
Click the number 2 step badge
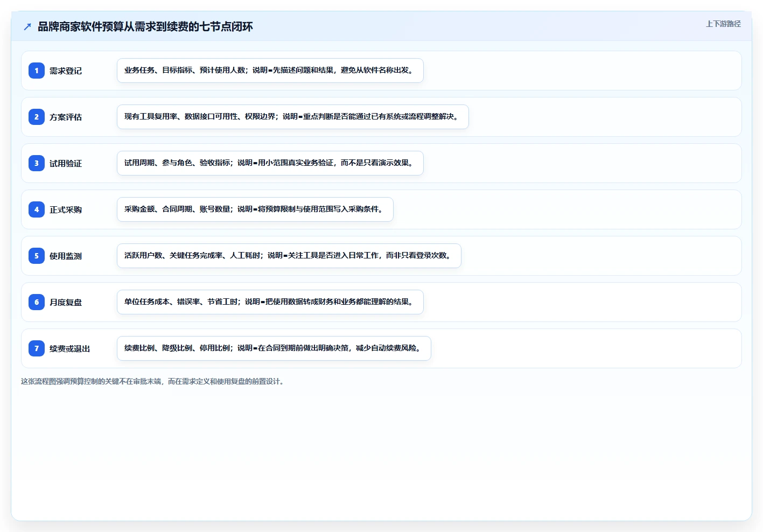(x=37, y=117)
